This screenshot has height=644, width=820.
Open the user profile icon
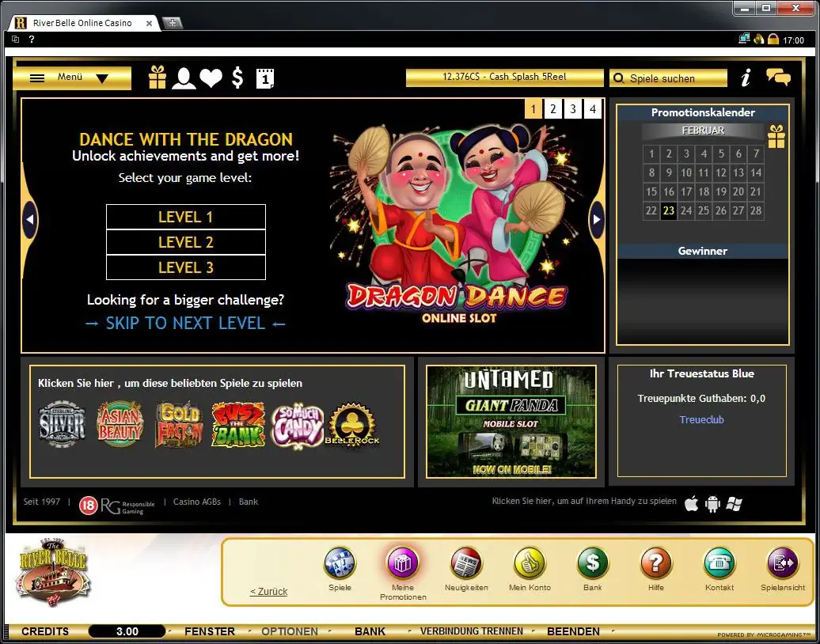click(184, 78)
